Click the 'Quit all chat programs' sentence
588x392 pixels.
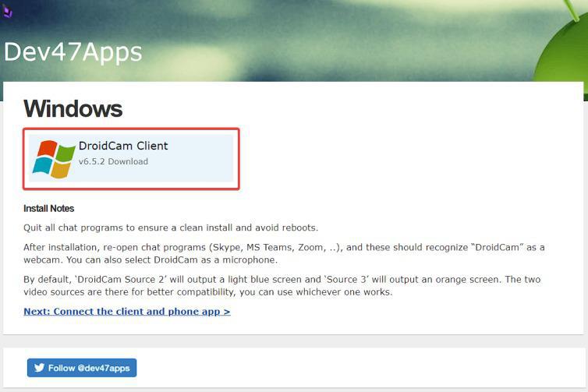point(171,228)
